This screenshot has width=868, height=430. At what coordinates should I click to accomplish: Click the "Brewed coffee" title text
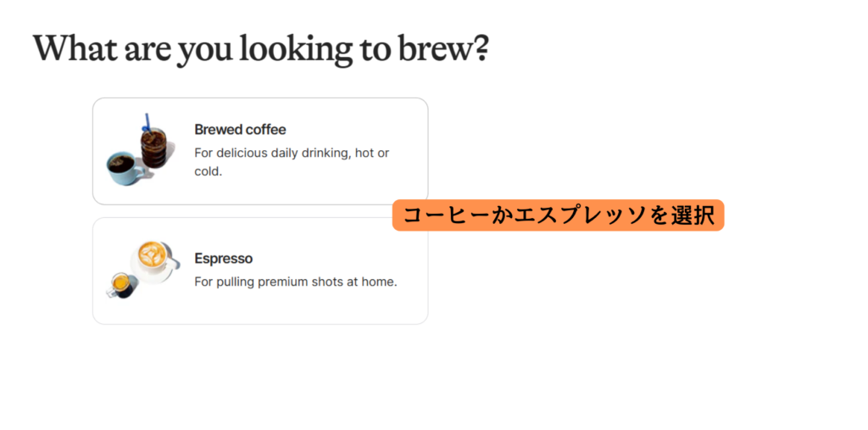(x=240, y=130)
